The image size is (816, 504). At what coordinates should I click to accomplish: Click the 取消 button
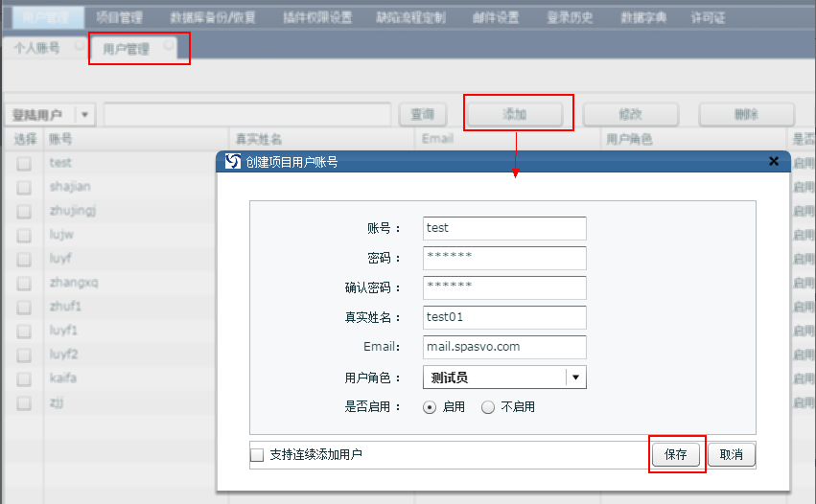[x=732, y=455]
